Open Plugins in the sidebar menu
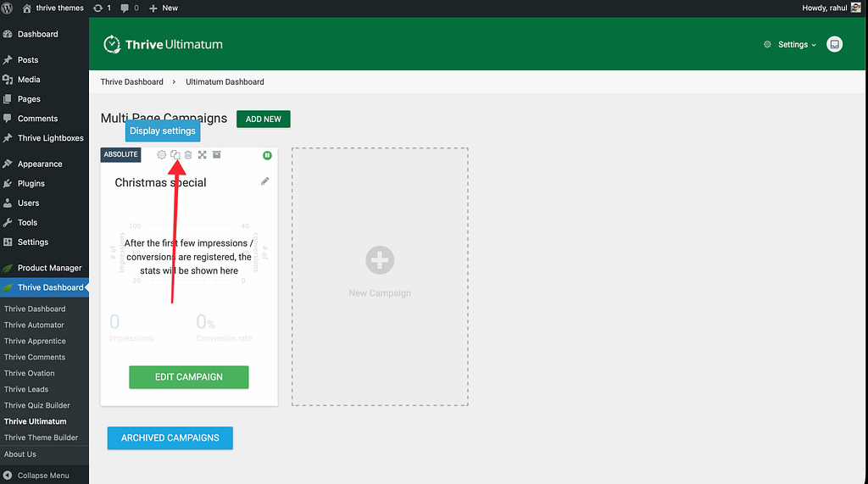 coord(31,183)
